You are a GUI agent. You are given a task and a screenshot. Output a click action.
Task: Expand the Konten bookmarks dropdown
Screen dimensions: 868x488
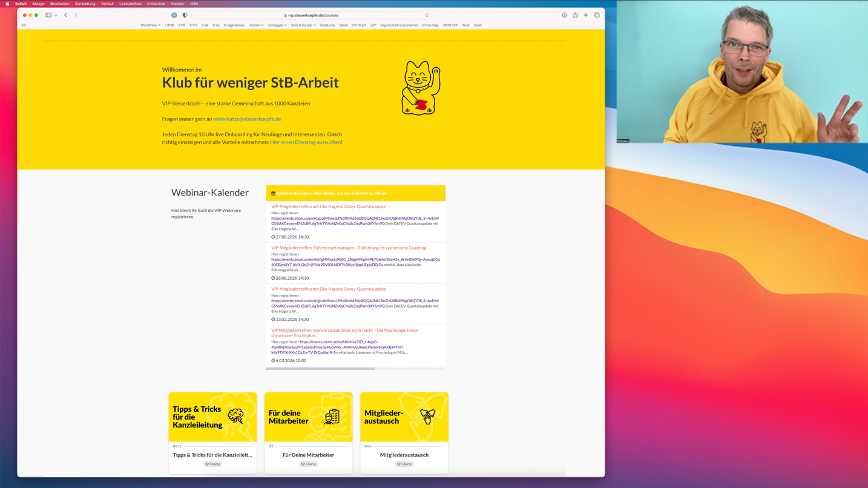coord(256,25)
